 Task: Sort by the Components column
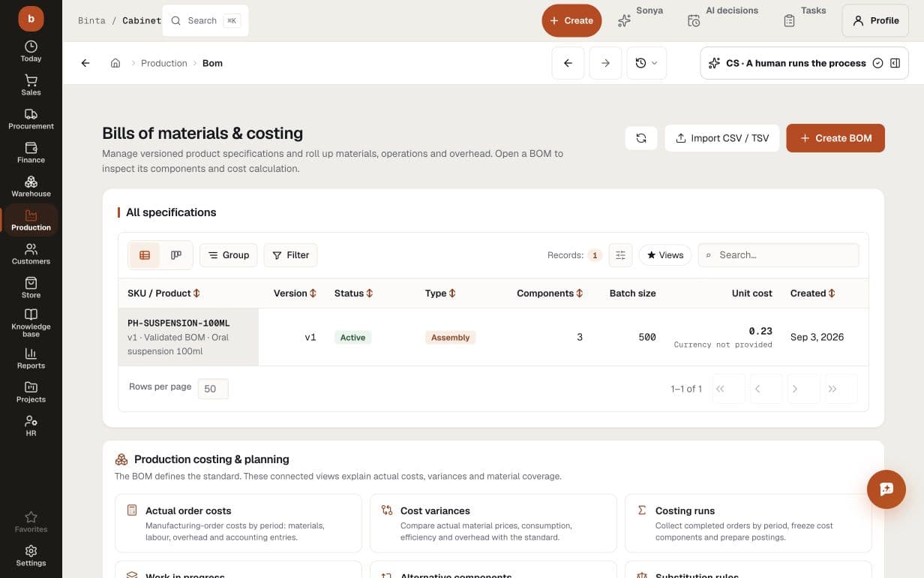(x=550, y=294)
